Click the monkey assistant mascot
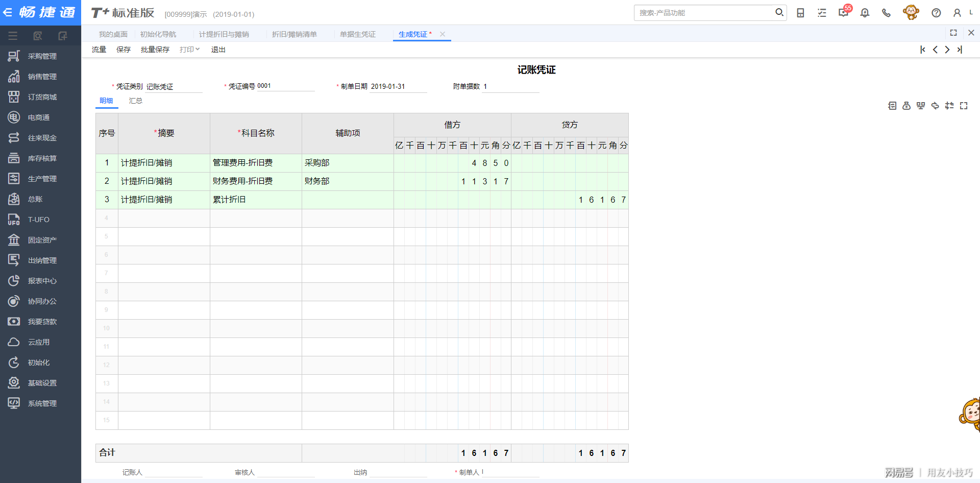This screenshot has width=980, height=483. tap(911, 12)
